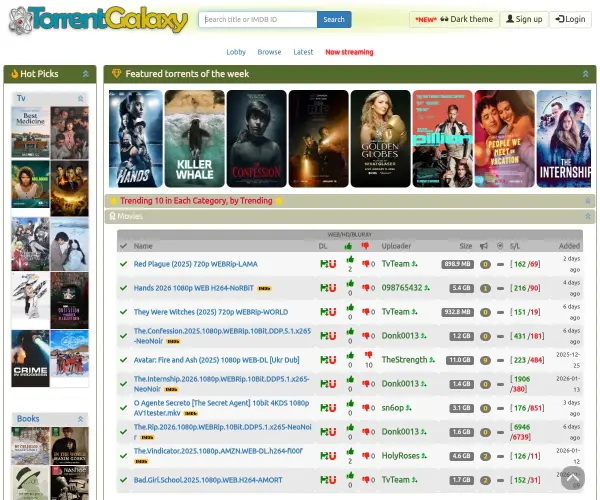Click the green checkmark on Red Plague row
Viewport: 600px width, 500px height.
point(123,264)
